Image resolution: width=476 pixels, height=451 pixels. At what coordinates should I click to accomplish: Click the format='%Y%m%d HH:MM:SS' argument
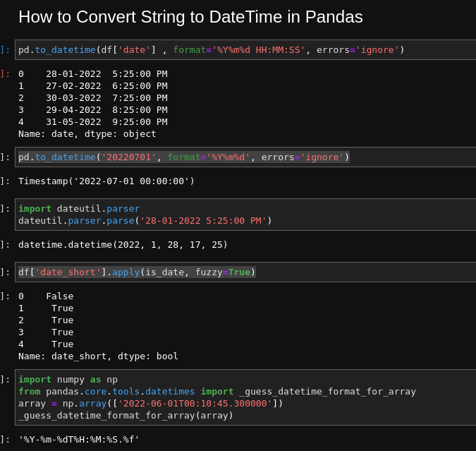(x=239, y=50)
